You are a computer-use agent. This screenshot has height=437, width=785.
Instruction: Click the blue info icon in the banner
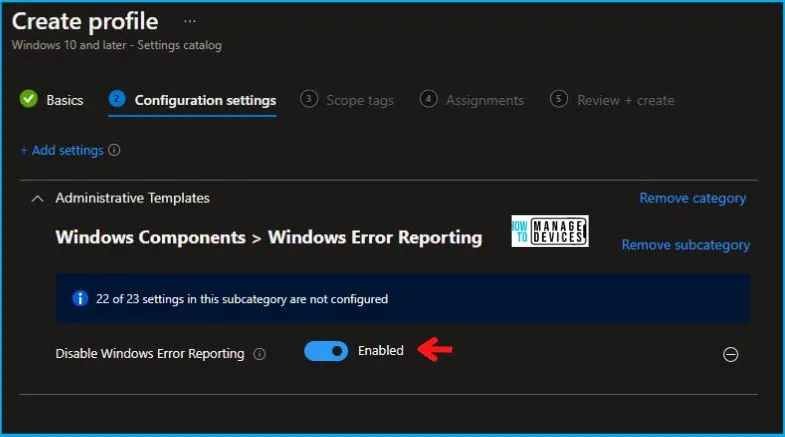click(x=80, y=298)
